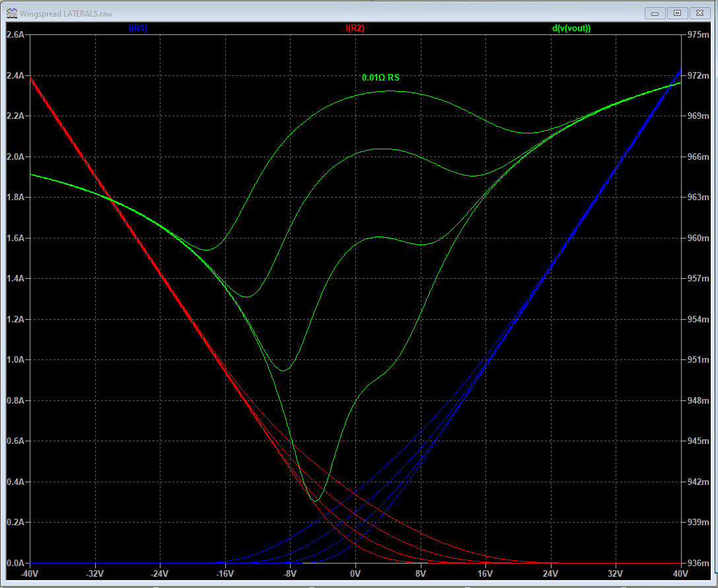The height and width of the screenshot is (588, 718).
Task: Click the LTspice window title icon
Action: click(12, 13)
